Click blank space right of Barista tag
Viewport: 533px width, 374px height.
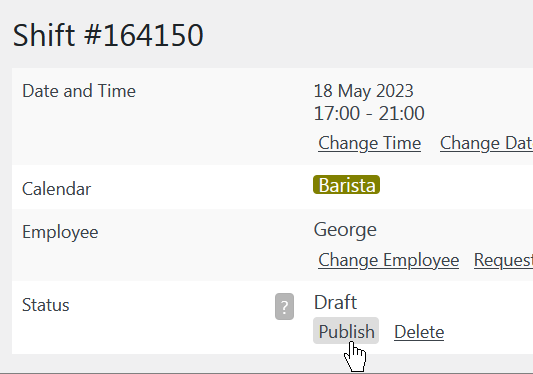coord(455,185)
